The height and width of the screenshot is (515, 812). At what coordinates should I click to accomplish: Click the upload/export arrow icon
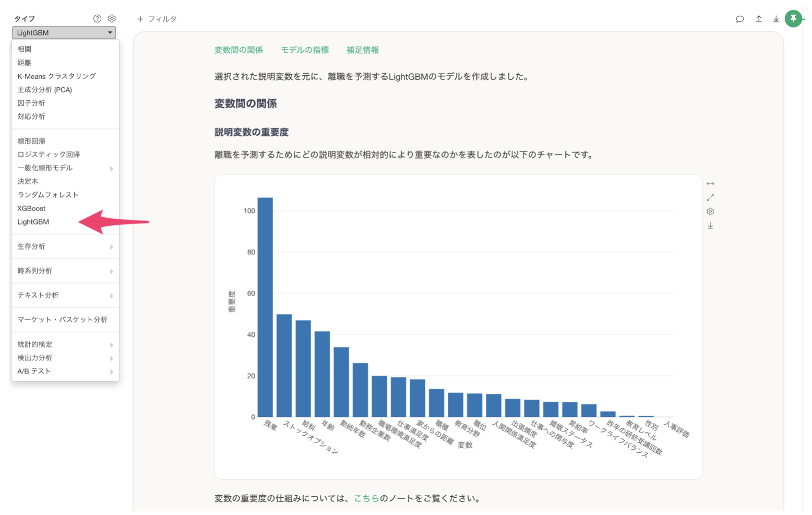tap(758, 19)
